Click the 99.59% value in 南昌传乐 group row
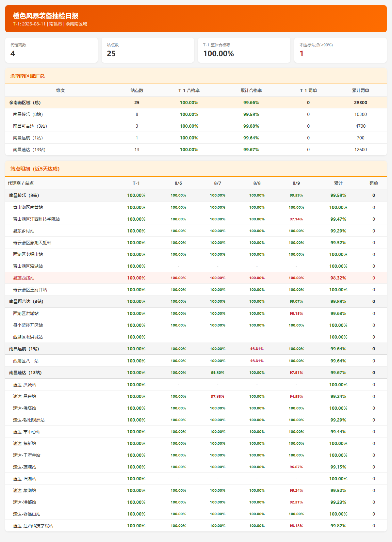 [x=296, y=195]
